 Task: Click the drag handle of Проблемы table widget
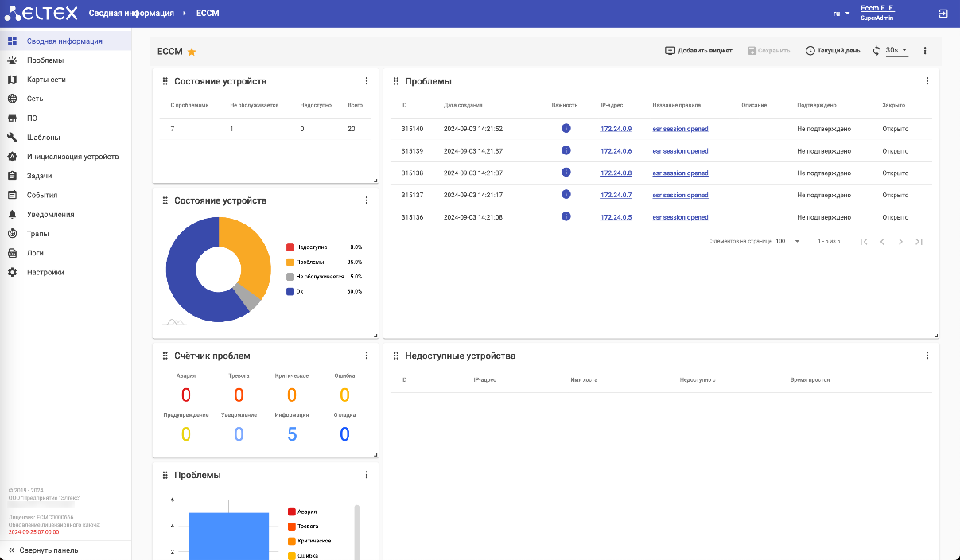395,81
